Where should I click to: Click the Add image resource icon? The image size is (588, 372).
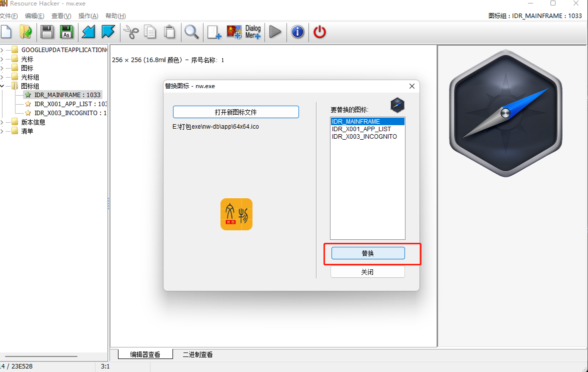click(233, 32)
